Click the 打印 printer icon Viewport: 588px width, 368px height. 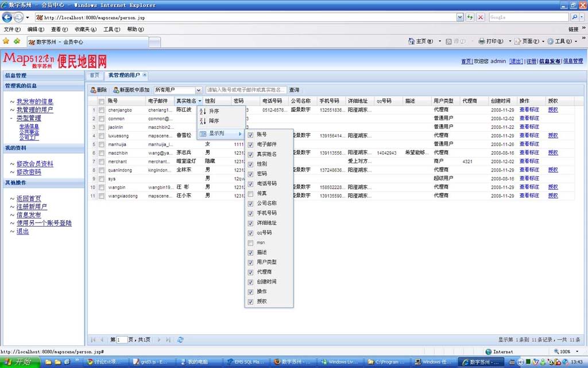click(x=482, y=41)
